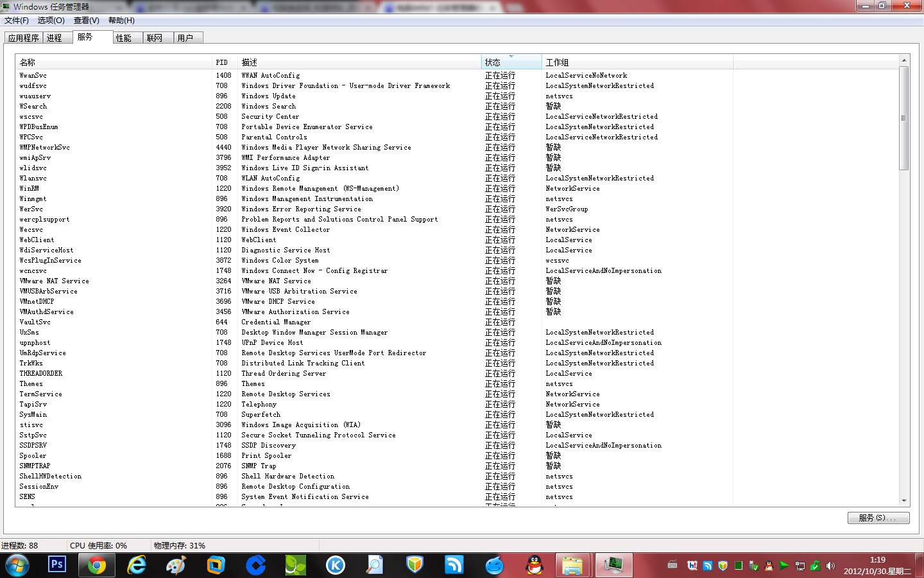Open the green sprout taskbar app

[295, 565]
